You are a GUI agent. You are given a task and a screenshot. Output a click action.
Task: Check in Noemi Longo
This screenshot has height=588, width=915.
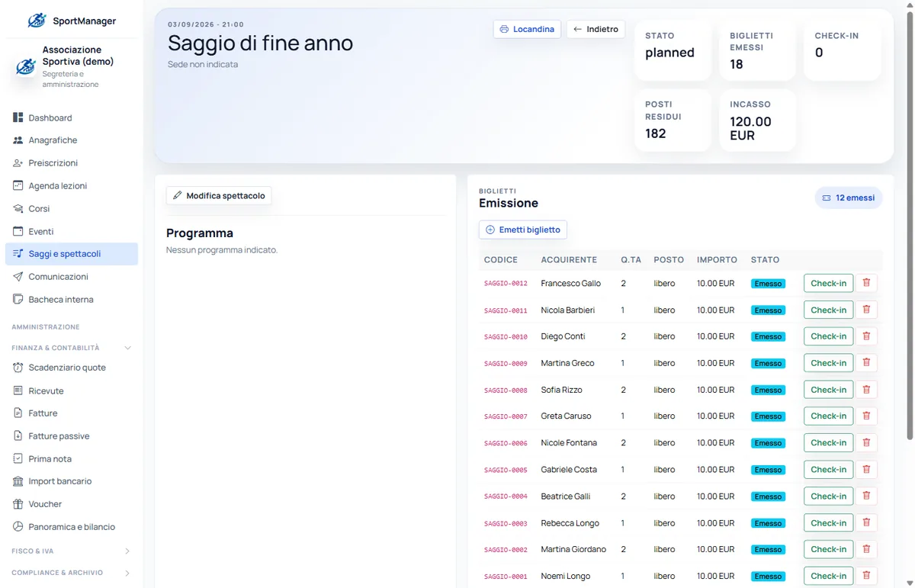(x=828, y=576)
